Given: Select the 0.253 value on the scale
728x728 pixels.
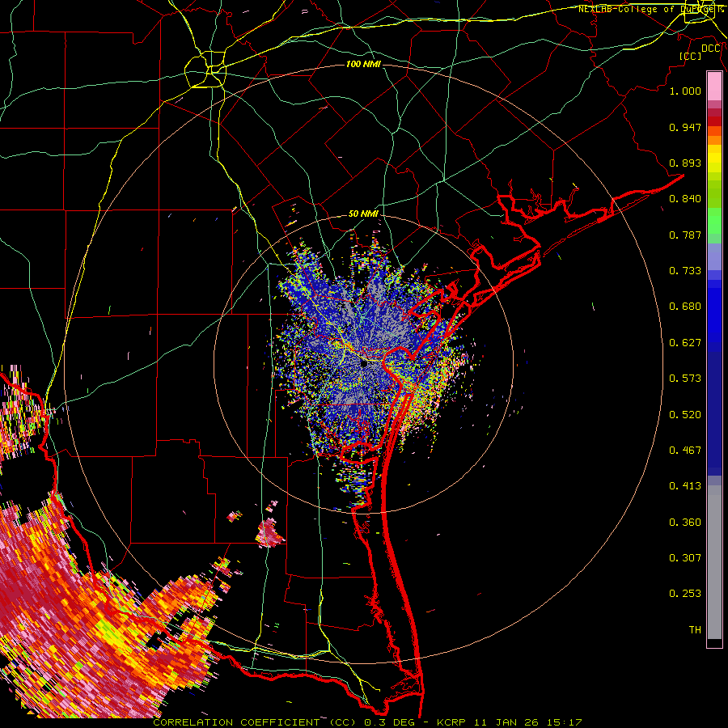Looking at the screenshot, I should click(685, 594).
